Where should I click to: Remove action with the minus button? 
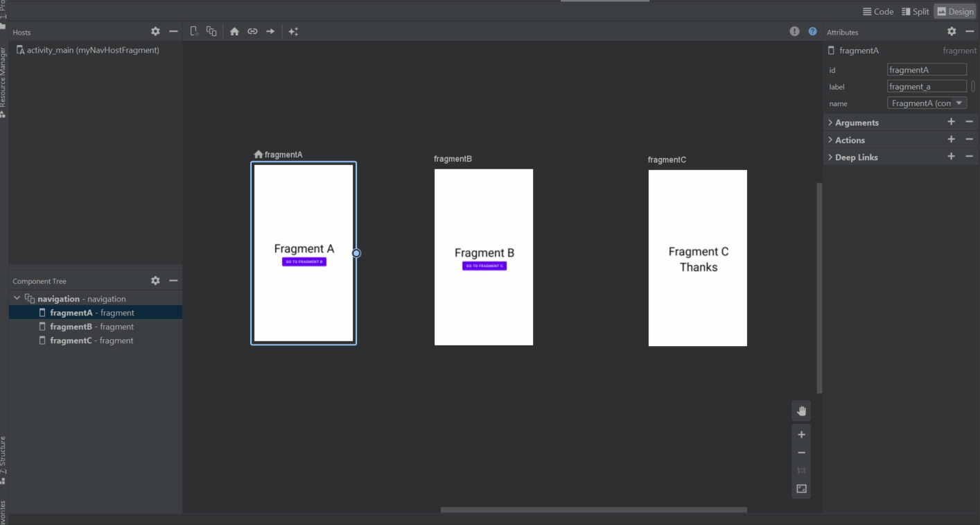coord(970,139)
